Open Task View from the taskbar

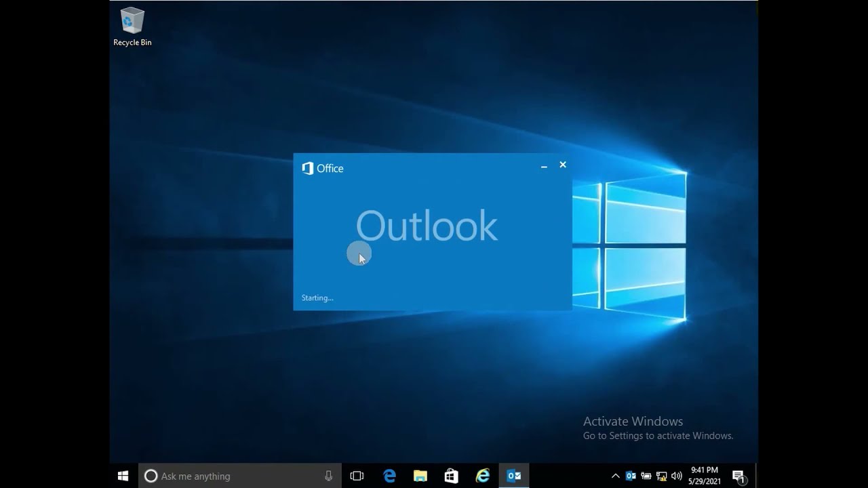[357, 476]
